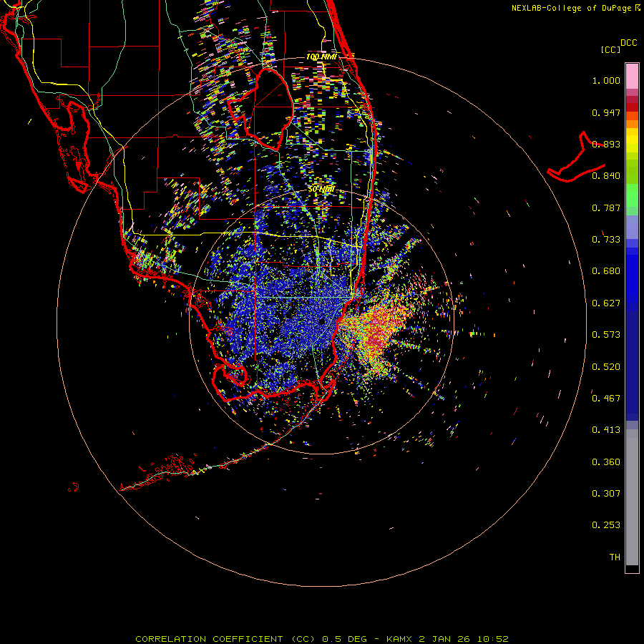Pick the gray segment of the color bar
Screen dimensions: 644x644
tap(632, 497)
